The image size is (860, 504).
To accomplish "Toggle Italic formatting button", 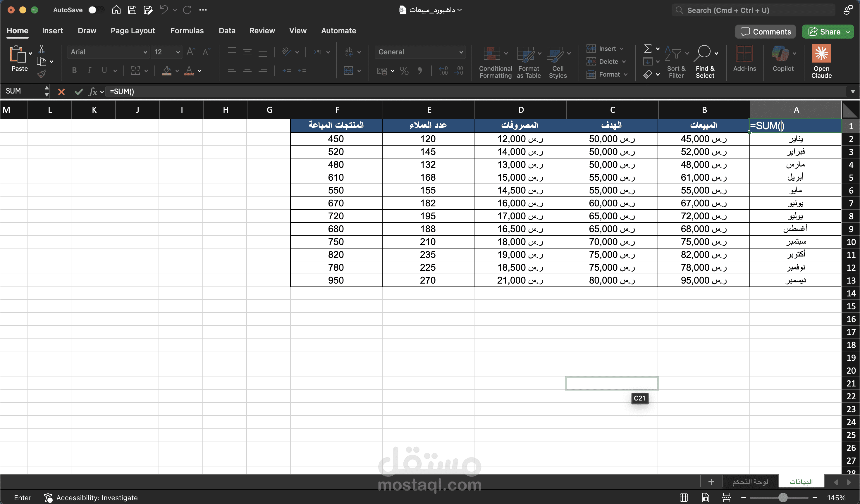I will coord(90,70).
